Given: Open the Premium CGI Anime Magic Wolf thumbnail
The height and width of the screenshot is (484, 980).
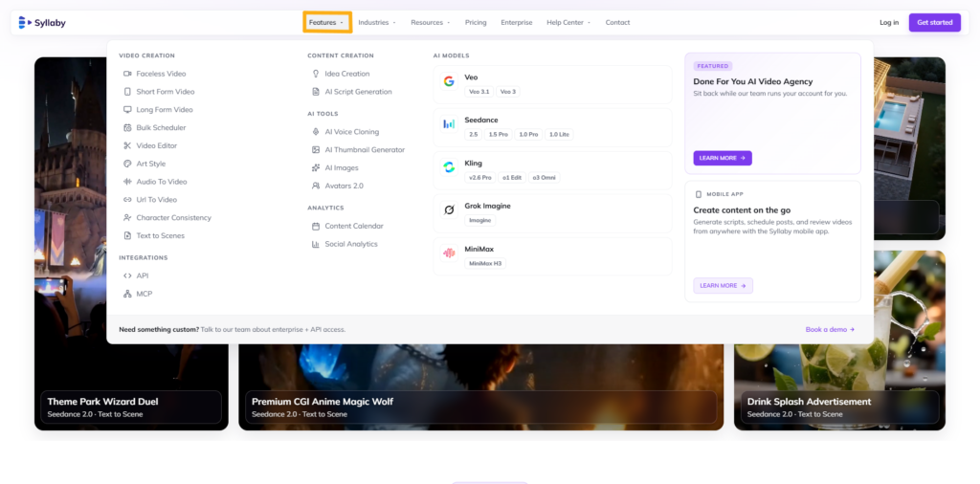Looking at the screenshot, I should [480, 387].
